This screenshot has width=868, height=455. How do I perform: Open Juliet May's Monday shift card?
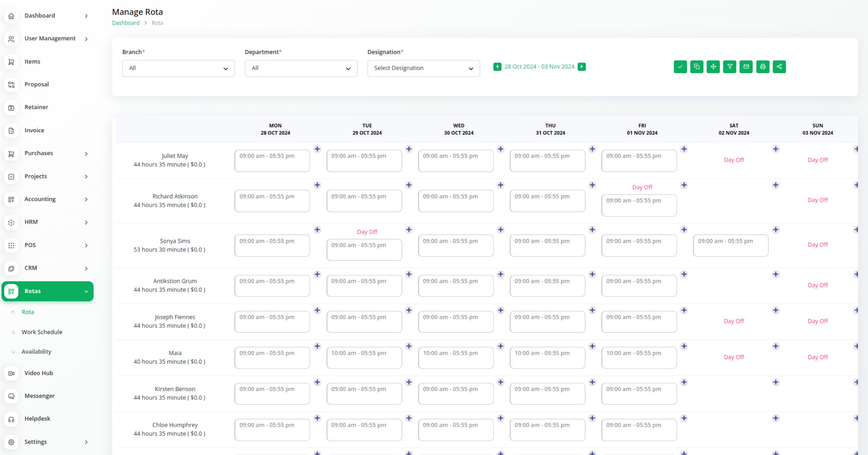[272, 161]
